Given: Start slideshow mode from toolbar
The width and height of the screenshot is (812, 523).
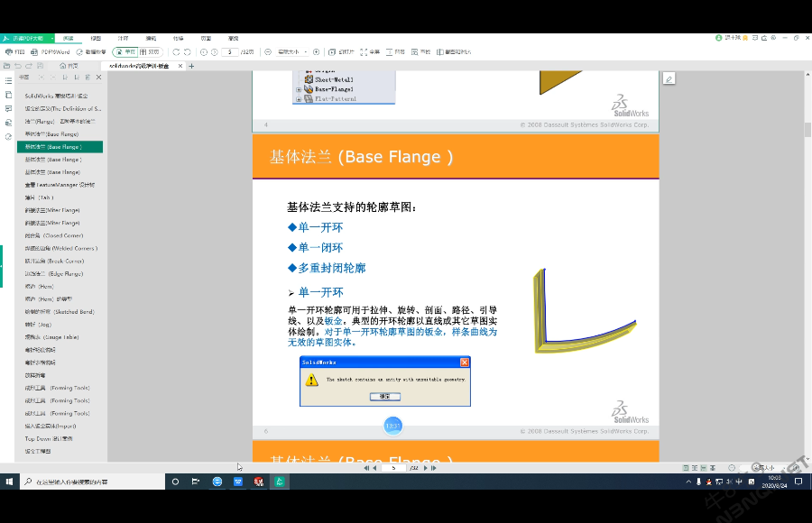Looking at the screenshot, I should [341, 51].
